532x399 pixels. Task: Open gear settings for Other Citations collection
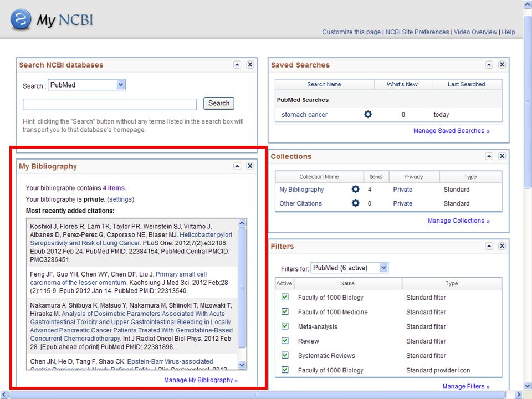355,203
